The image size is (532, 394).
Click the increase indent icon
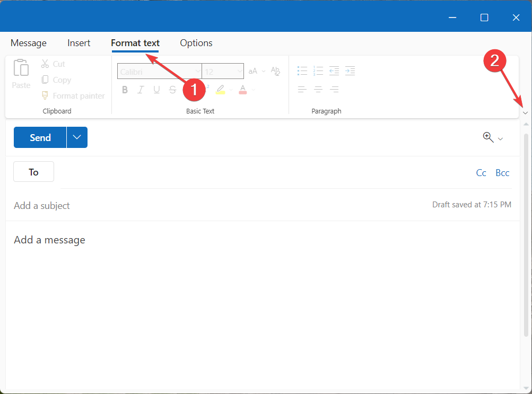(x=350, y=71)
